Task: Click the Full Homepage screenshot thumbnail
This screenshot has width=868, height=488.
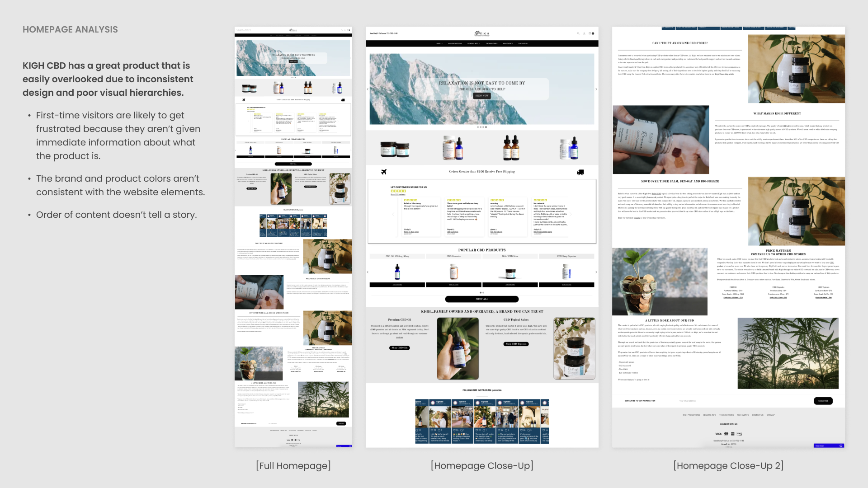Action: 293,237
